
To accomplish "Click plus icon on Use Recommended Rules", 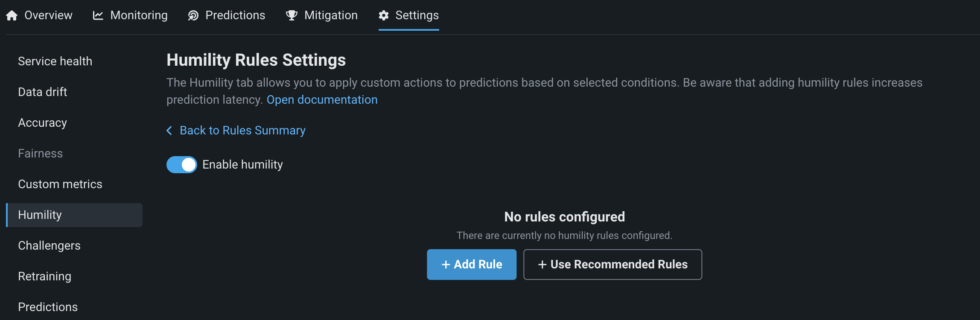I will [x=542, y=265].
